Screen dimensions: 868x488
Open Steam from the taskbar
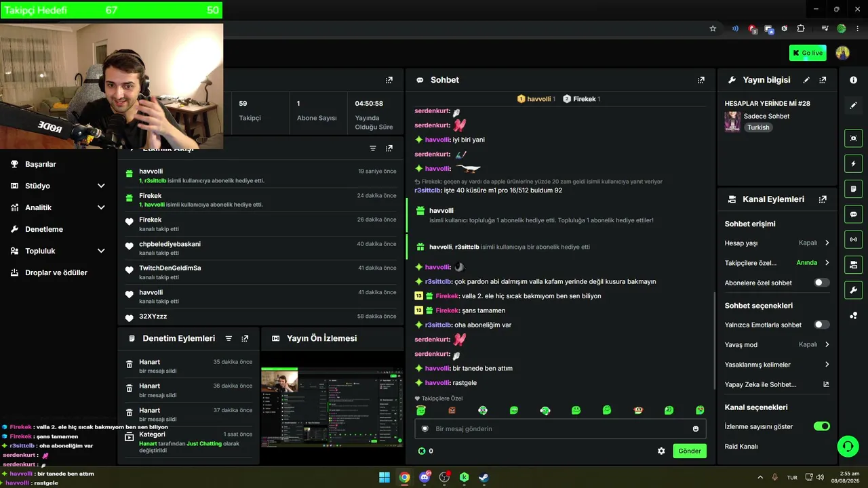[x=484, y=477]
